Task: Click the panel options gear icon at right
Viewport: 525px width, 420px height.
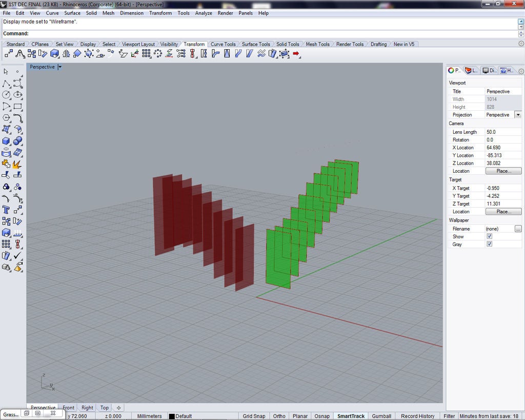Action: tap(521, 71)
